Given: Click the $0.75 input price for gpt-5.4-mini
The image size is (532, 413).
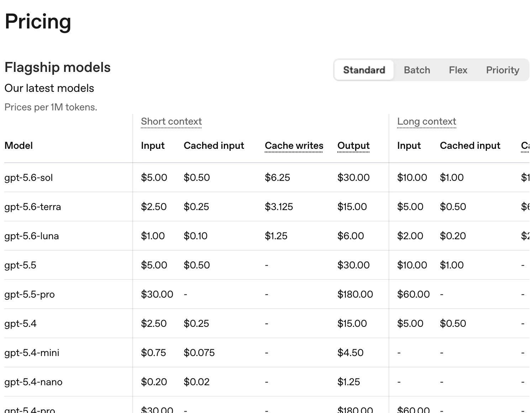Looking at the screenshot, I should click(153, 352).
